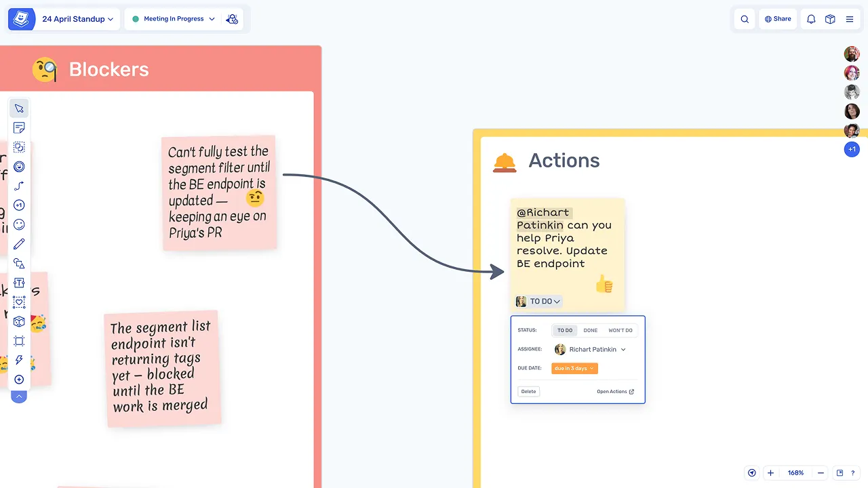
Task: Set status to DONE
Action: point(591,331)
